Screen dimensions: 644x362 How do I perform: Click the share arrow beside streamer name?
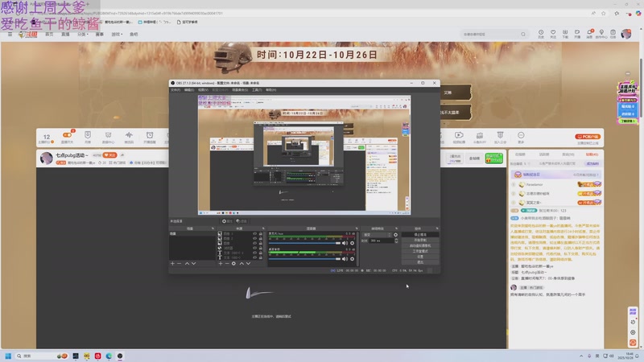122,155
